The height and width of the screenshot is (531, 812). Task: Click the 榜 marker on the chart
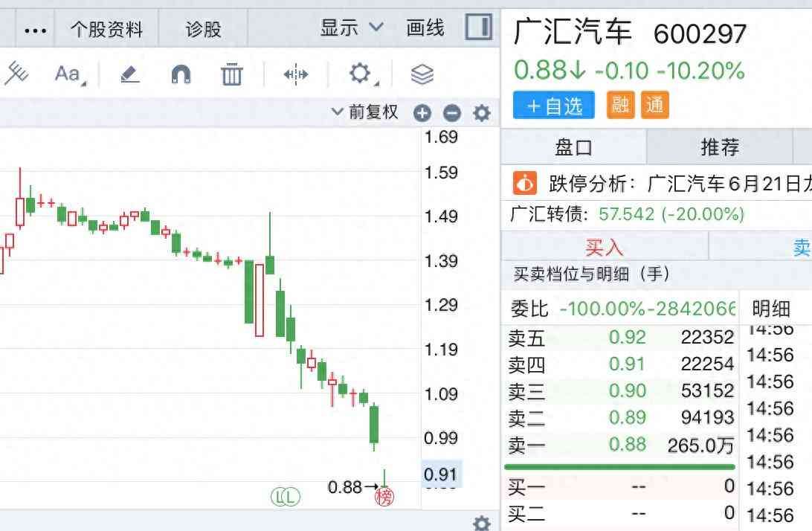coord(384,497)
